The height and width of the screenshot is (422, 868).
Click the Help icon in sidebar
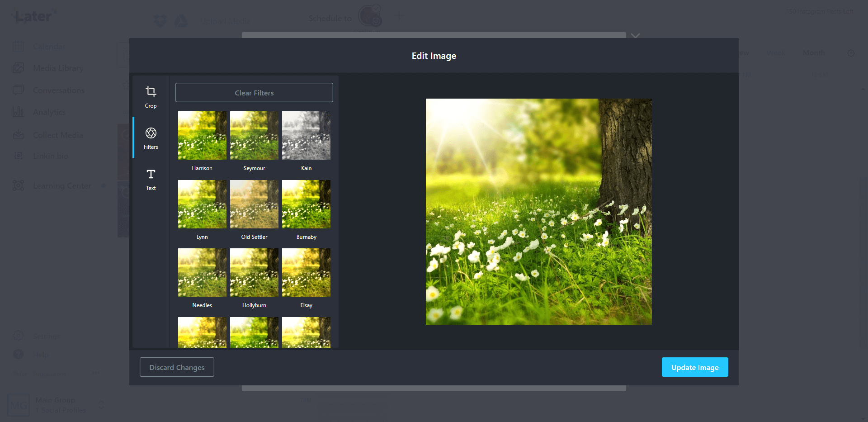(18, 354)
